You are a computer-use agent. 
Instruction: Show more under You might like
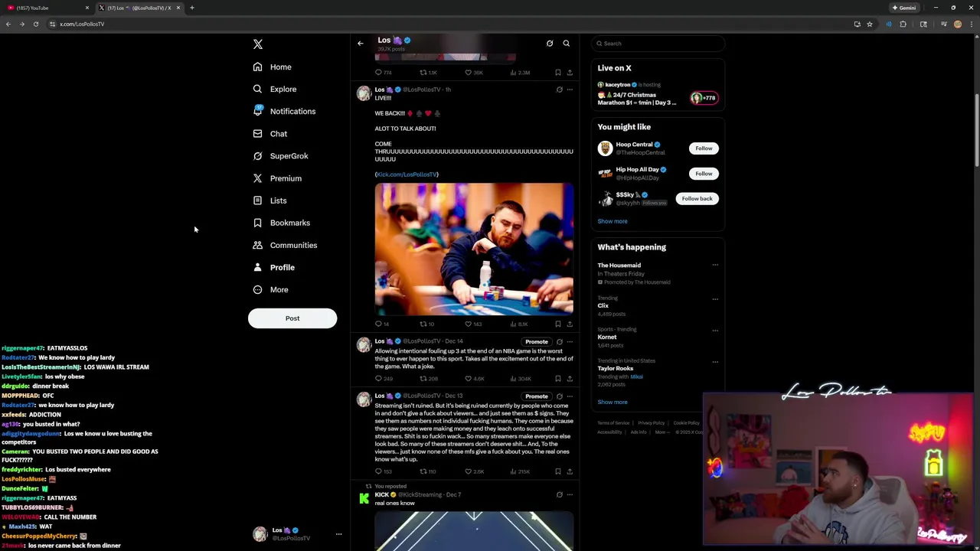[x=612, y=221]
